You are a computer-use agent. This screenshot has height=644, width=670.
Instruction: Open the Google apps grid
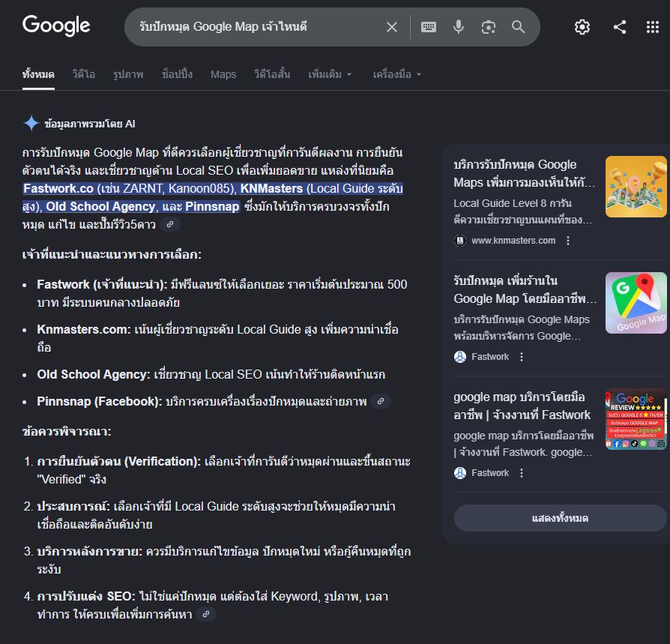tap(653, 27)
